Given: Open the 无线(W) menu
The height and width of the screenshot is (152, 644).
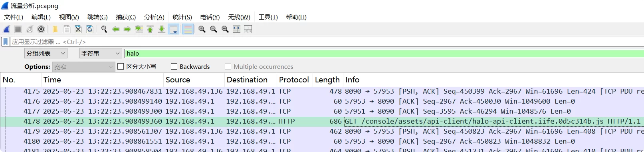Looking at the screenshot, I should (239, 17).
